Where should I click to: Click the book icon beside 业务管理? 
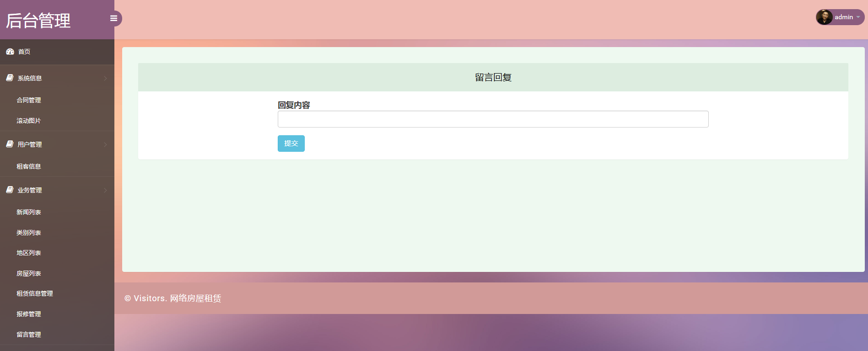10,190
